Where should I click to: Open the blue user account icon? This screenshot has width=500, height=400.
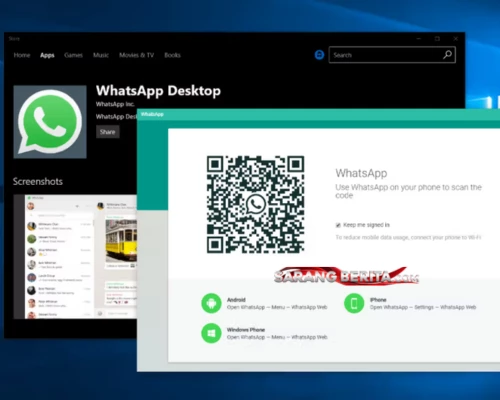319,55
